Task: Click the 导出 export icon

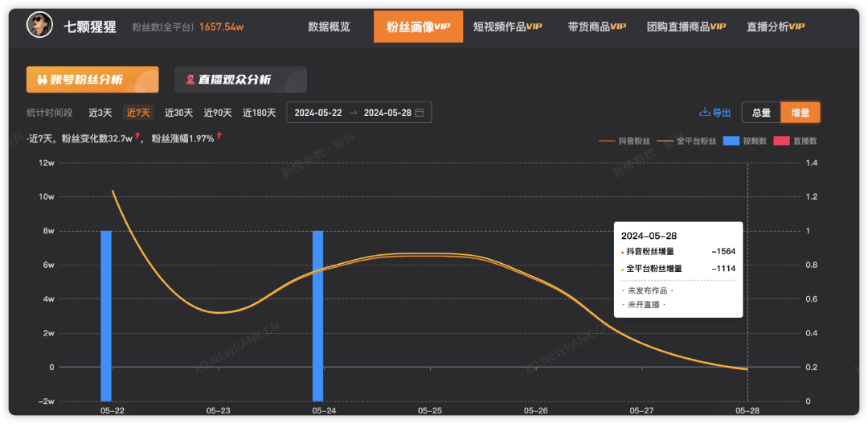Action: coord(705,113)
